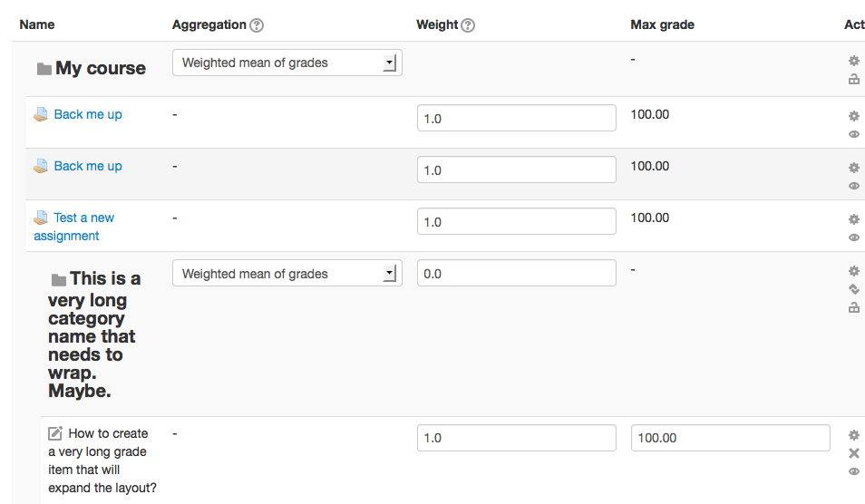Click weight field of second Back me up
Screen dimensions: 865x504
tap(516, 170)
